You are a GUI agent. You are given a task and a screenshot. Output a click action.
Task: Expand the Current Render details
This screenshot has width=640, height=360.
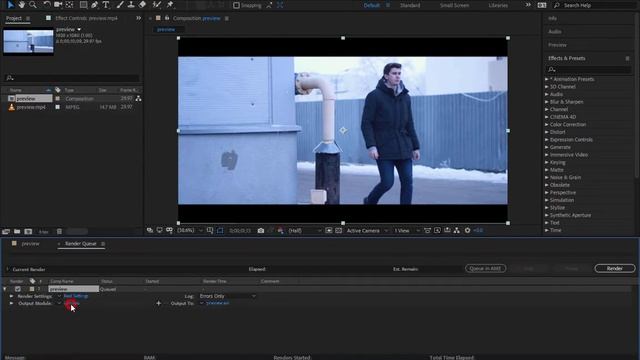point(7,269)
